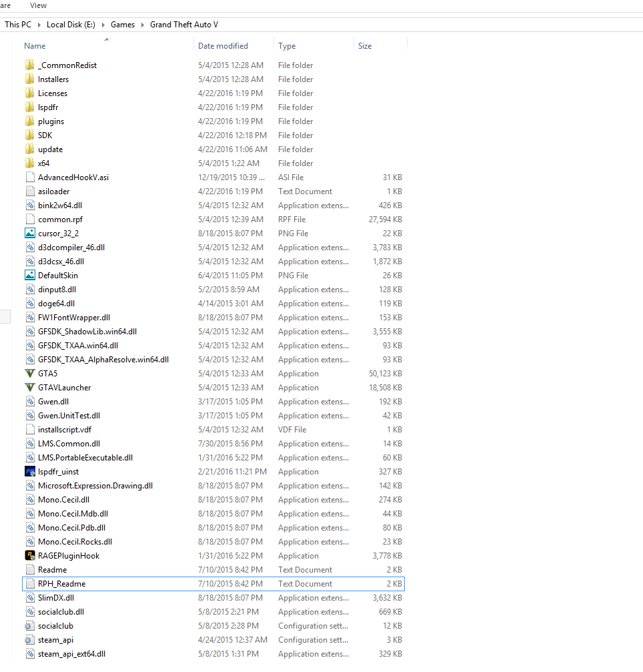This screenshot has width=643, height=672.
Task: Click Grand Theft Auto V in address bar
Action: tap(184, 25)
